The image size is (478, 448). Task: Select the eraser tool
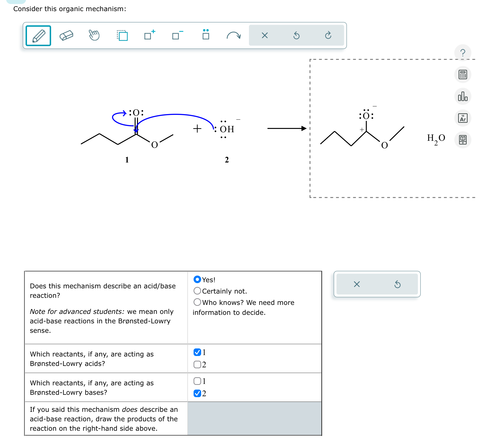click(66, 35)
